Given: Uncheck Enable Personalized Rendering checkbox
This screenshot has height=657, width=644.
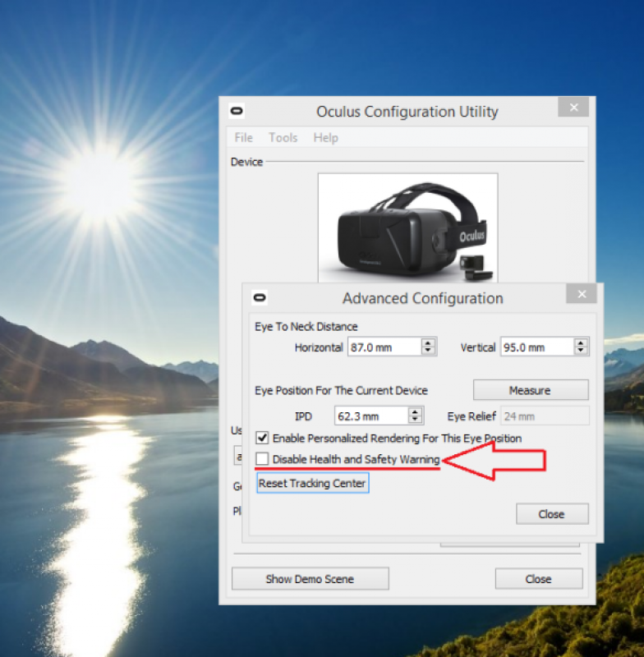Looking at the screenshot, I should click(x=262, y=438).
